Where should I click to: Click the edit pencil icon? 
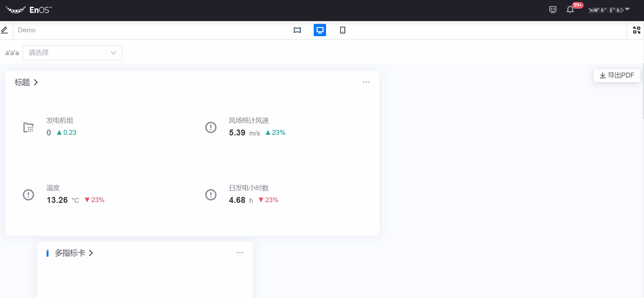coord(5,30)
